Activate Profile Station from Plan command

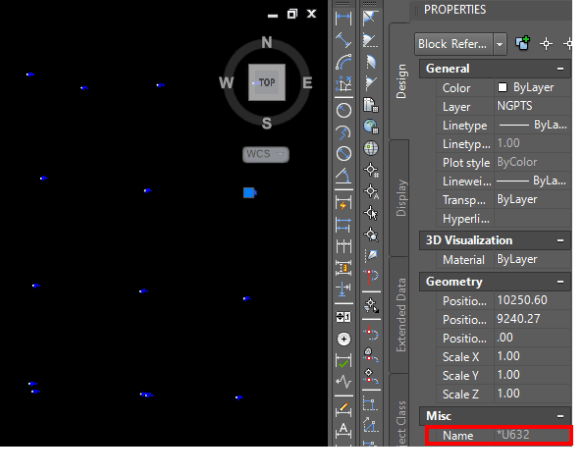(370, 333)
